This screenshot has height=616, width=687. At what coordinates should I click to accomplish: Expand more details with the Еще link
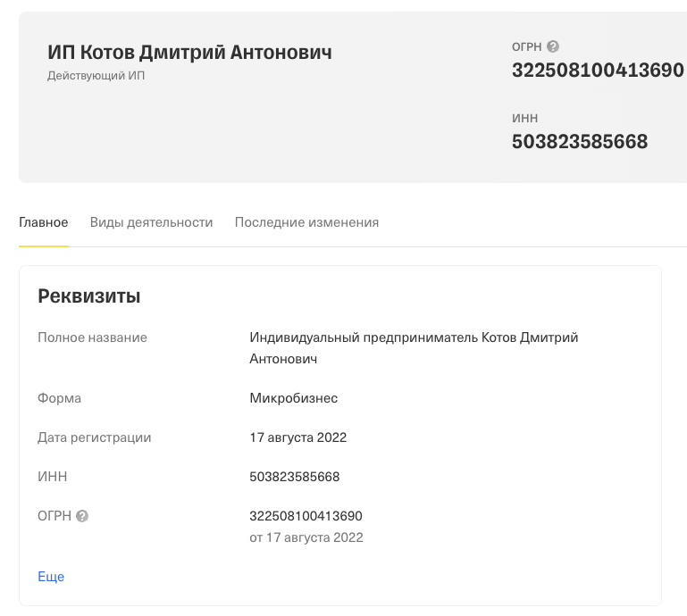(51, 577)
